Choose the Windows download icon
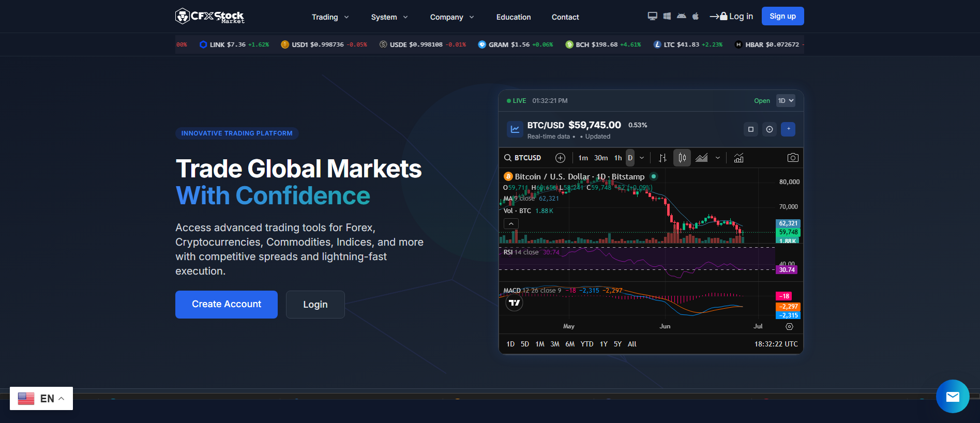 coord(667,16)
